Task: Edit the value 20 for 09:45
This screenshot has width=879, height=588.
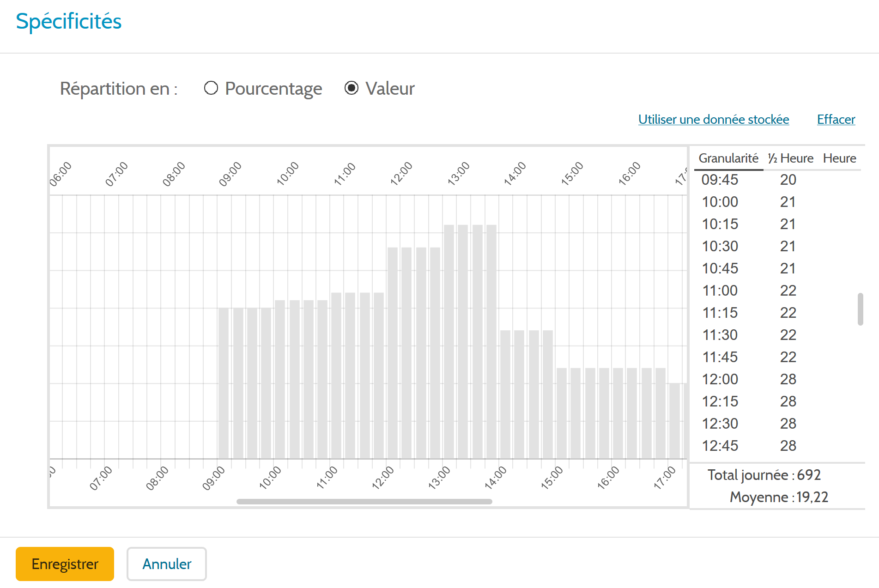Action: pyautogui.click(x=788, y=180)
